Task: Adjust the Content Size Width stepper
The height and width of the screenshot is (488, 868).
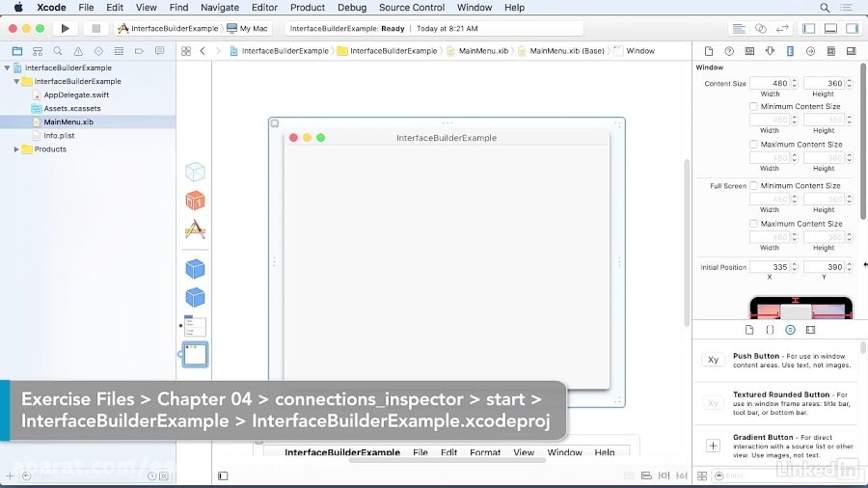Action: click(795, 83)
